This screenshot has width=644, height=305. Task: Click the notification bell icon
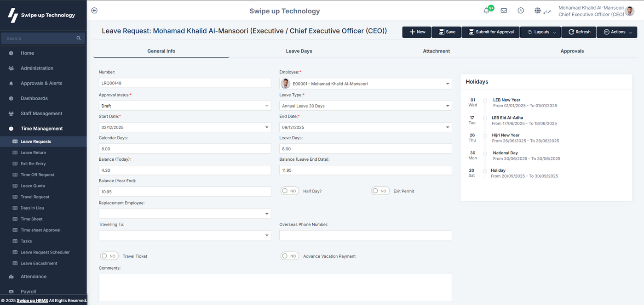pyautogui.click(x=487, y=11)
